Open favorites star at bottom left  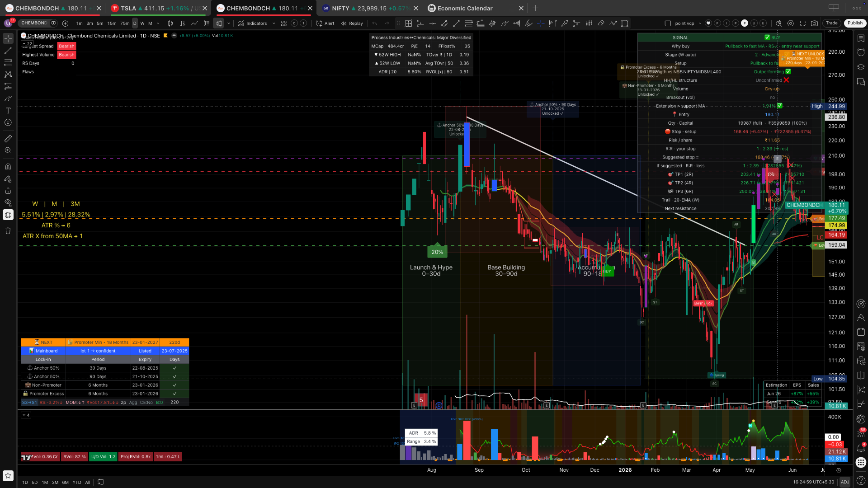[x=8, y=475]
